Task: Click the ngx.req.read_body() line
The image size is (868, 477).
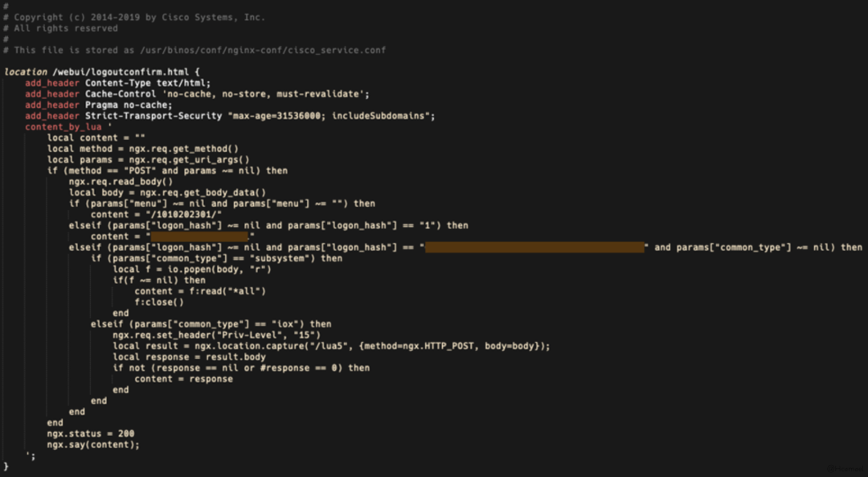Action: [x=121, y=182]
